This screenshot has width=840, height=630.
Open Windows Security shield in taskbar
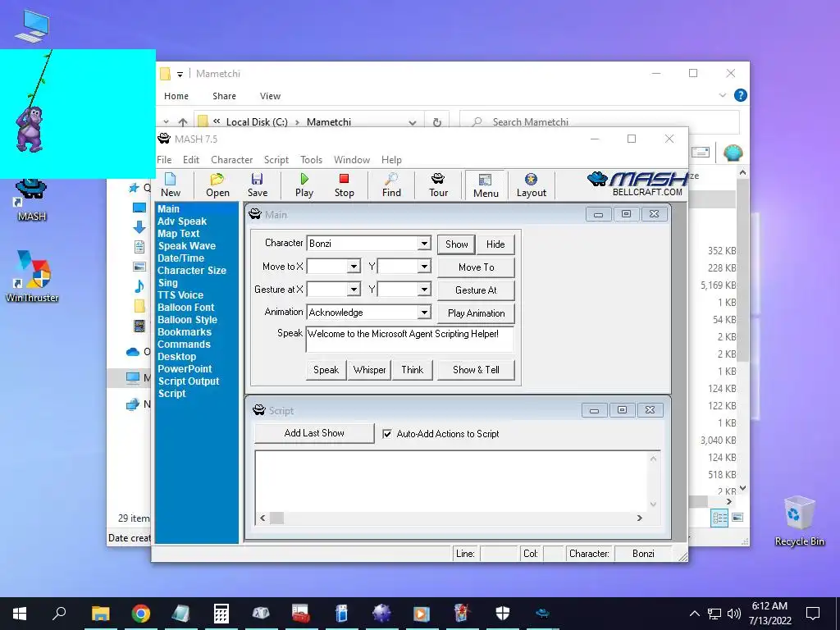coord(503,614)
